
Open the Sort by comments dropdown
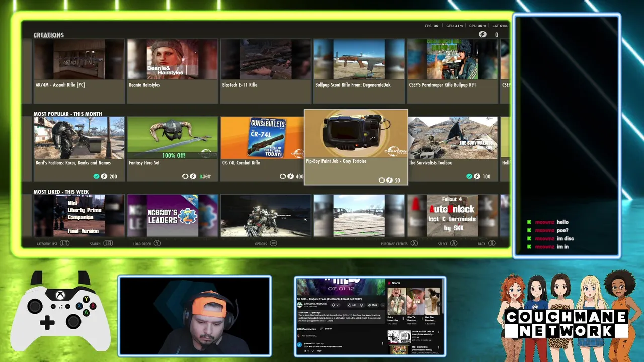[326, 329]
